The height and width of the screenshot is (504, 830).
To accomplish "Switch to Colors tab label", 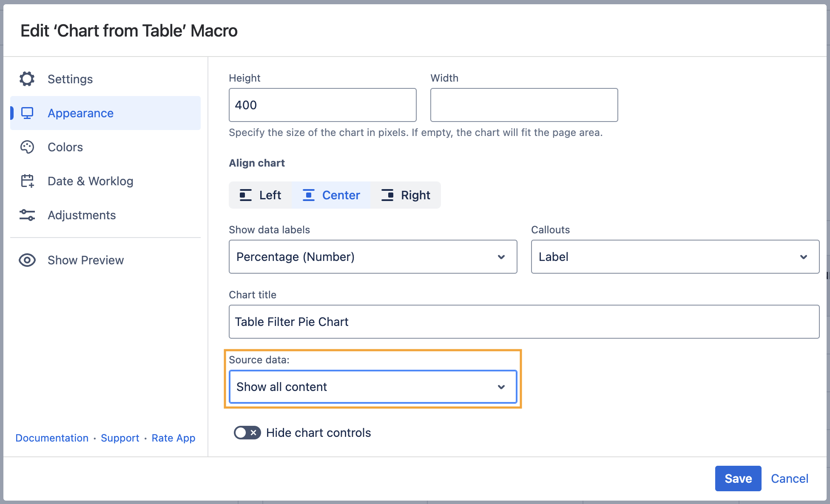I will (x=65, y=147).
